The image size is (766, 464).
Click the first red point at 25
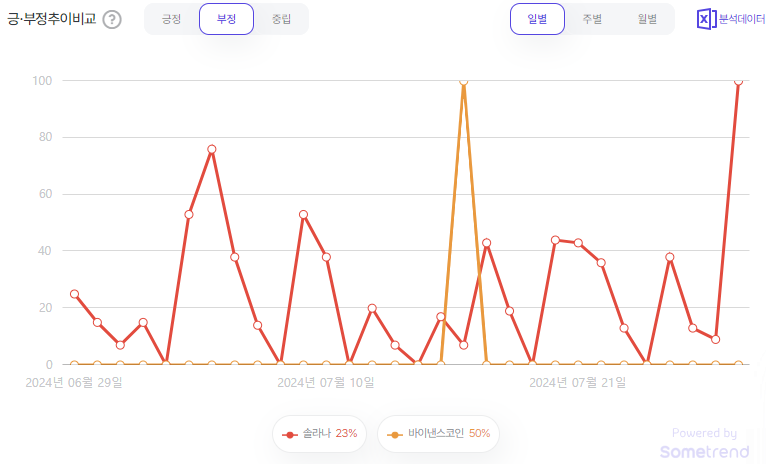74,294
